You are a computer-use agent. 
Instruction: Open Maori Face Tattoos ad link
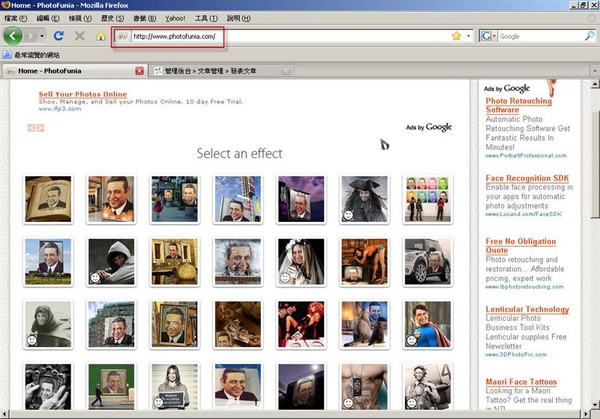point(521,382)
